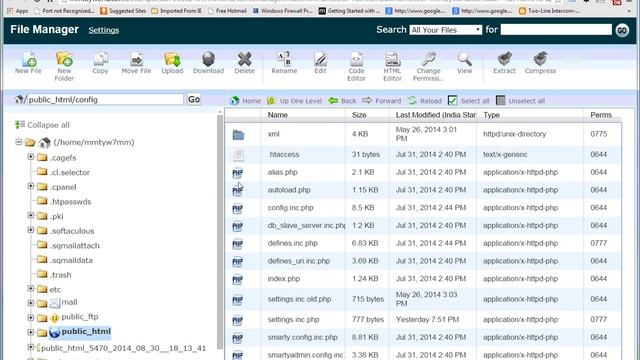Viewport: 640px width, 360px height.
Task: Open Change Permissions tool
Action: click(428, 66)
